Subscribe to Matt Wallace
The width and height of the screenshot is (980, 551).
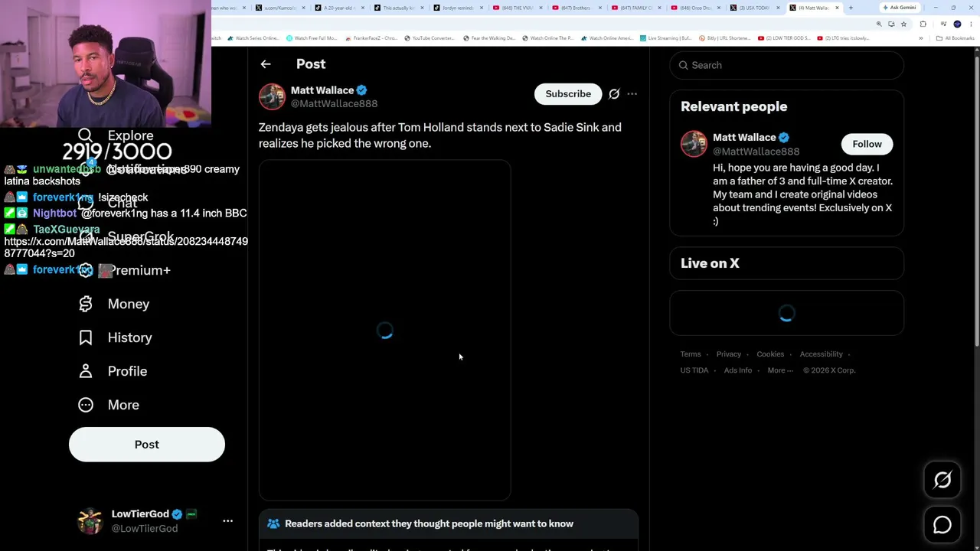click(x=568, y=94)
